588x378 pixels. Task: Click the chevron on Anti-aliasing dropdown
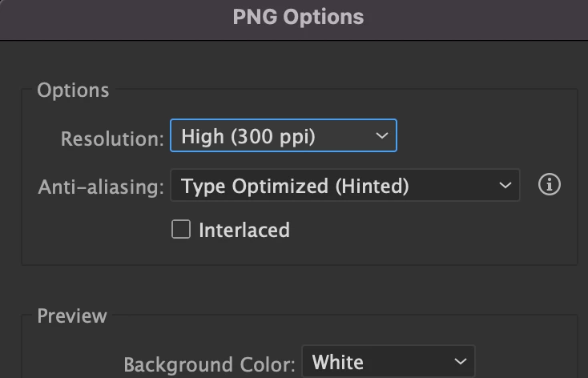coord(505,186)
